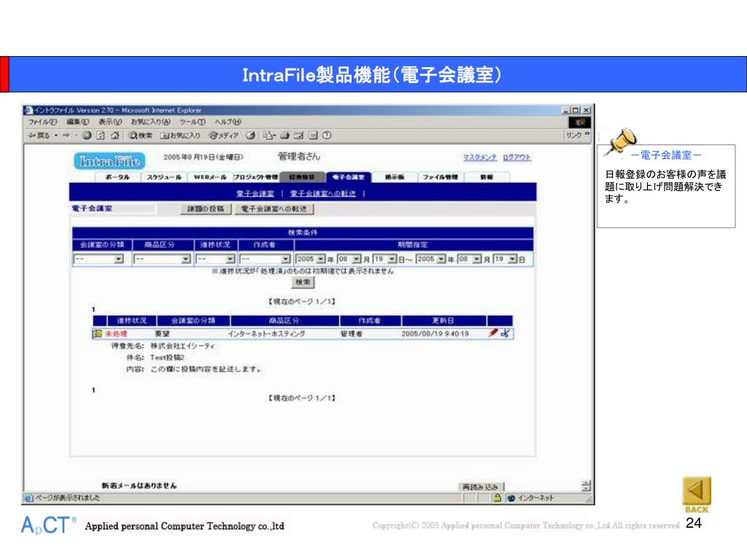Click the インターネット-ホスティング cell
This screenshot has height=560, width=747.
(266, 334)
